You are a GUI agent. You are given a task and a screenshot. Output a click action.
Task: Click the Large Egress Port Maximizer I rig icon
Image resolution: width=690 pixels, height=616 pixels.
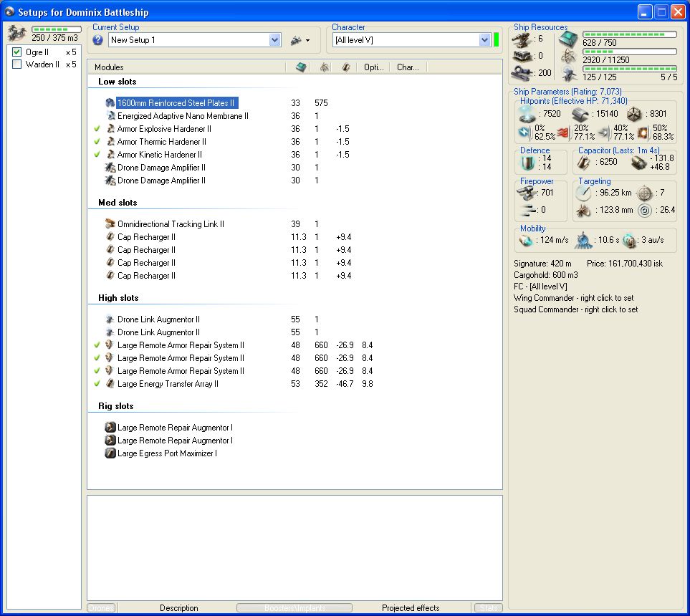(110, 453)
